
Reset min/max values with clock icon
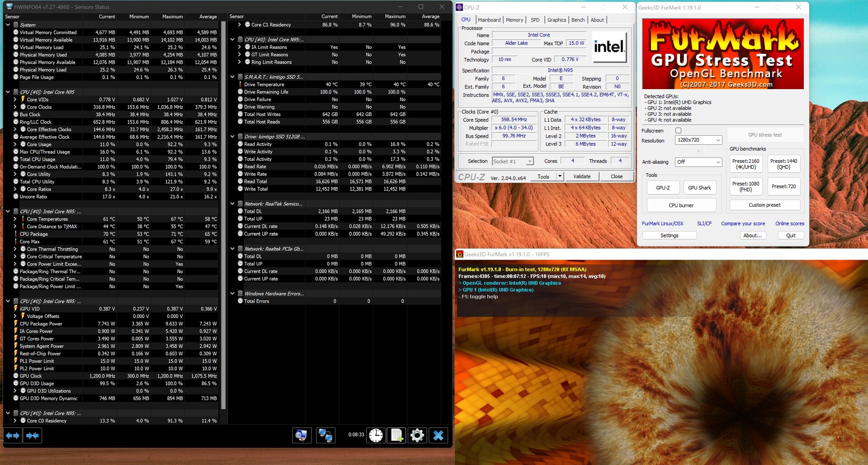[x=376, y=436]
